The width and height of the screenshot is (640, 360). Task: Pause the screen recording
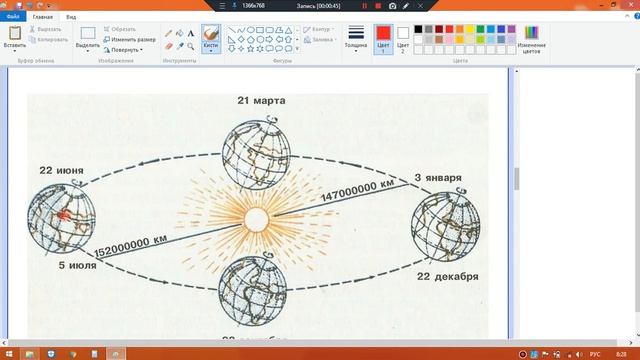364,6
